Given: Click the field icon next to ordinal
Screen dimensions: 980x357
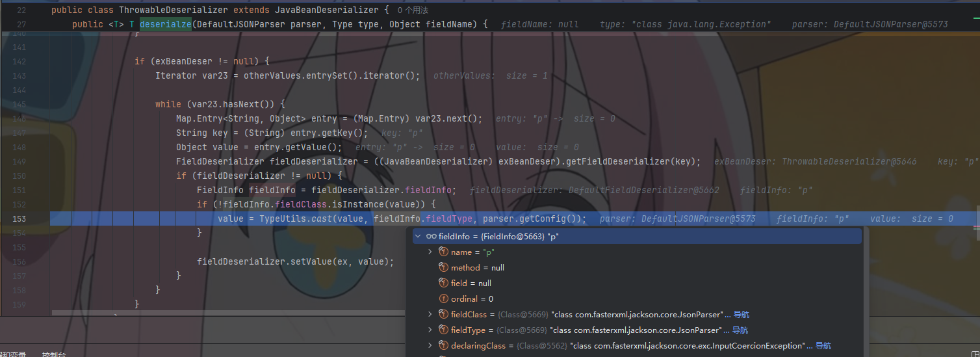Looking at the screenshot, I should [x=444, y=299].
